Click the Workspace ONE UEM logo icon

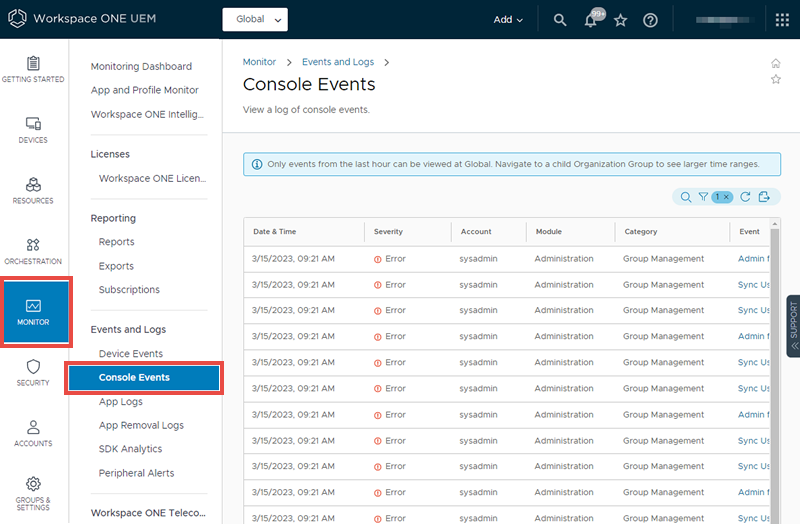click(17, 18)
